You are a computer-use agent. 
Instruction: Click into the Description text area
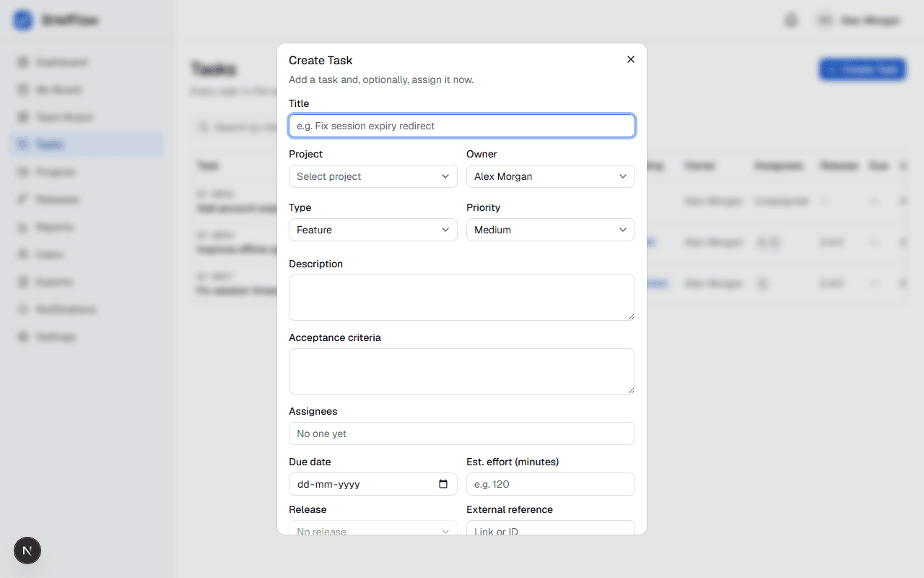pyautogui.click(x=462, y=298)
